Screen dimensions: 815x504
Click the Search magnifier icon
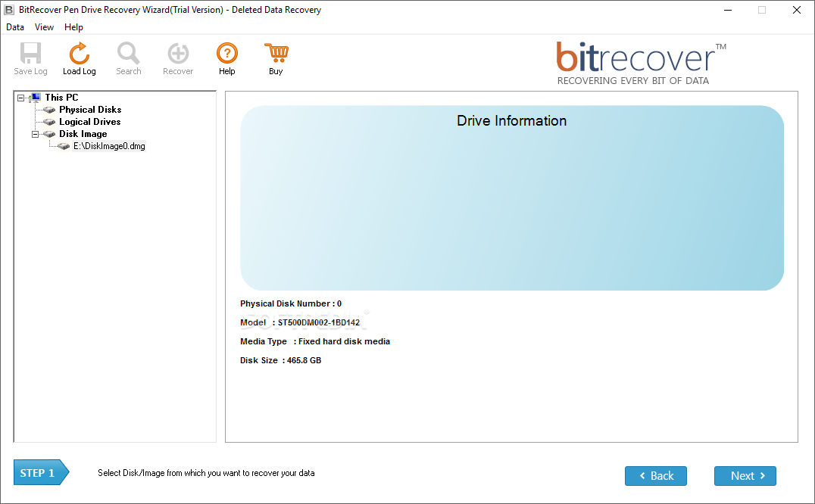tap(128, 53)
